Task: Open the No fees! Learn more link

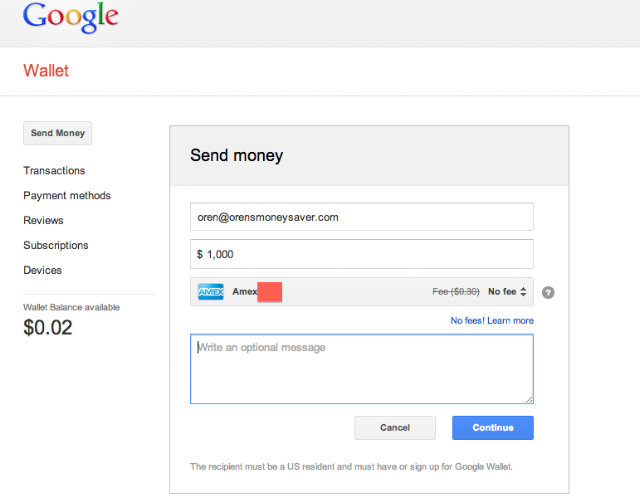Action: point(492,320)
